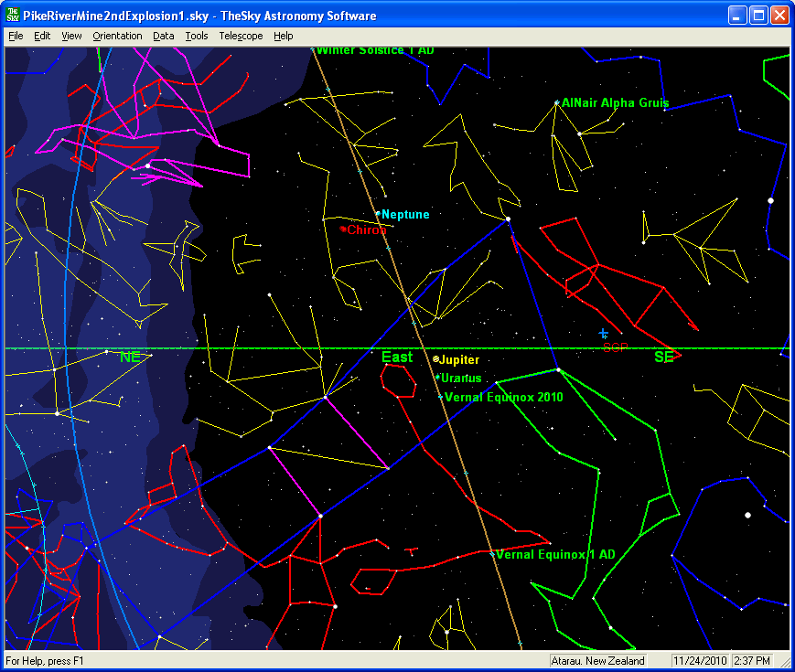This screenshot has width=795, height=672.
Task: Open the Help menu
Action: tap(284, 36)
